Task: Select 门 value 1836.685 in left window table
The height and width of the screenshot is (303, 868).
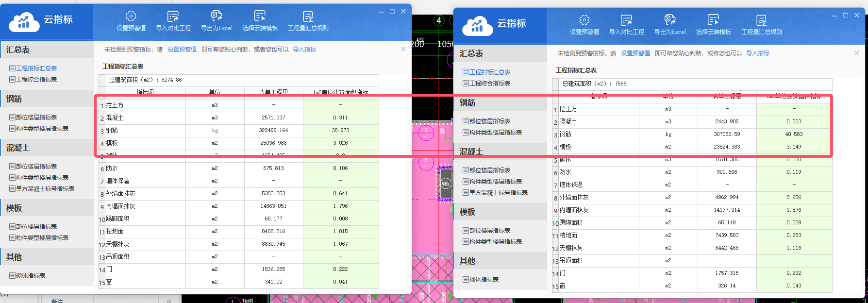Action: 274,269
